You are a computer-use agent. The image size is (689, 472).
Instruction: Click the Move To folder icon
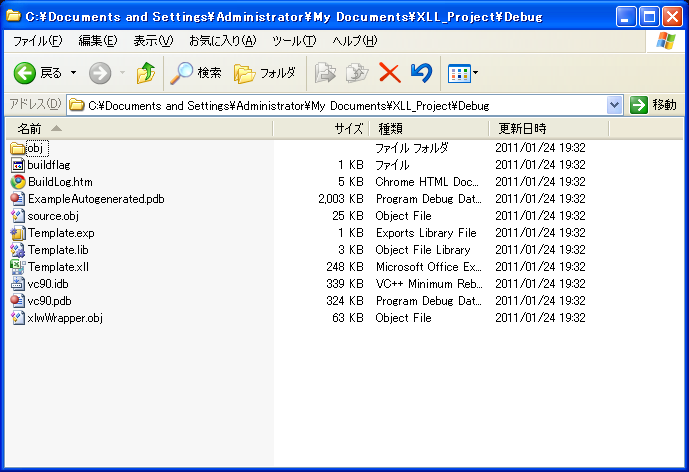point(325,73)
